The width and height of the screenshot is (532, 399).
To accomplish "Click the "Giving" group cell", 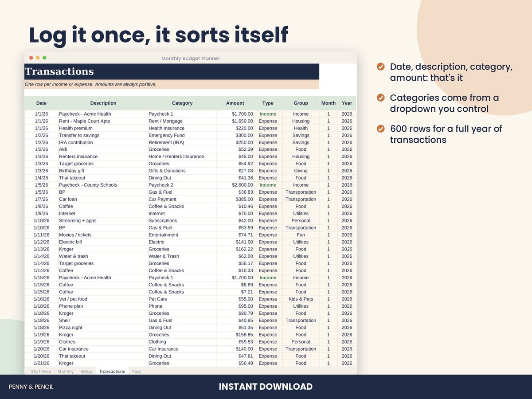I will (x=301, y=171).
